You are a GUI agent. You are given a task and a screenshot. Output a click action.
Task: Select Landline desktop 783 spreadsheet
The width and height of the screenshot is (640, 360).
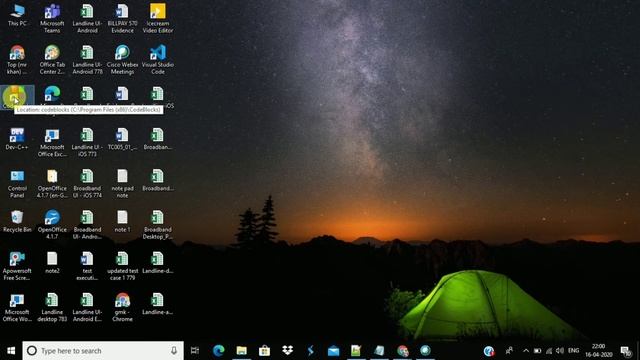point(52,307)
